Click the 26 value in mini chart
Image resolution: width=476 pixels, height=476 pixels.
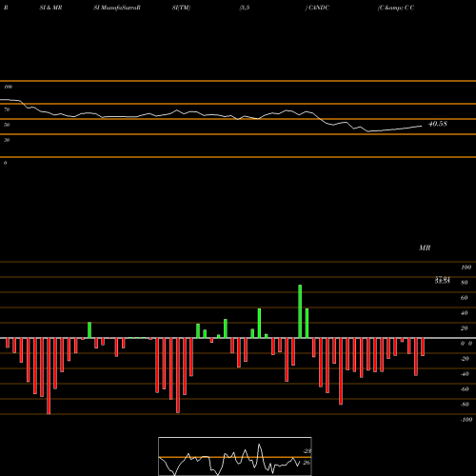click(307, 463)
